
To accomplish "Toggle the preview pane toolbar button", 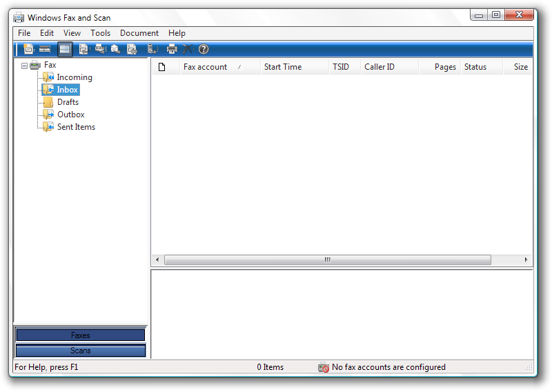I will (x=65, y=49).
